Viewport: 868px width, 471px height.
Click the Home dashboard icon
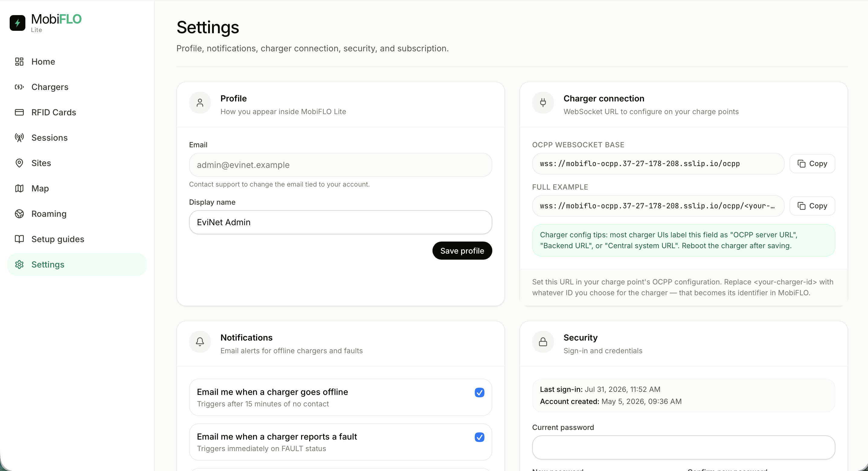click(19, 62)
